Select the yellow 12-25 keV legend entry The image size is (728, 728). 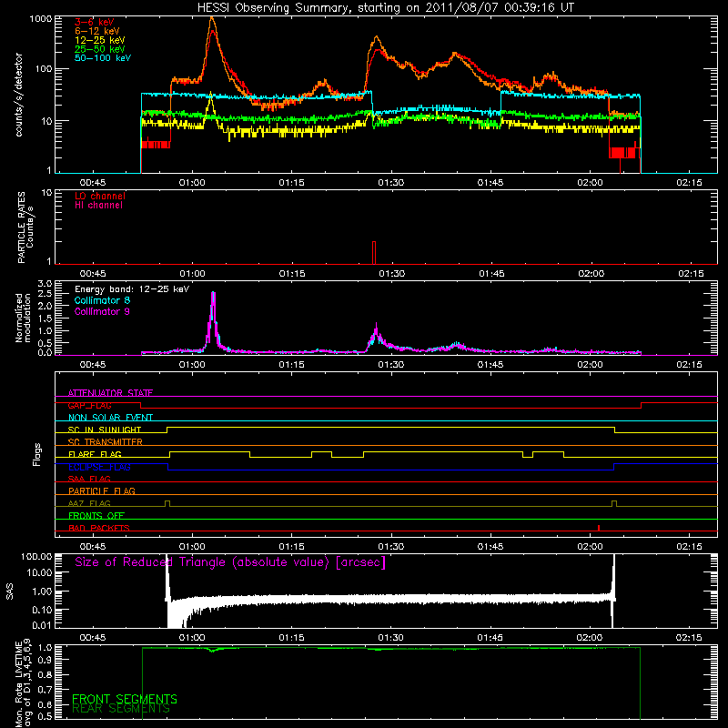(x=100, y=40)
